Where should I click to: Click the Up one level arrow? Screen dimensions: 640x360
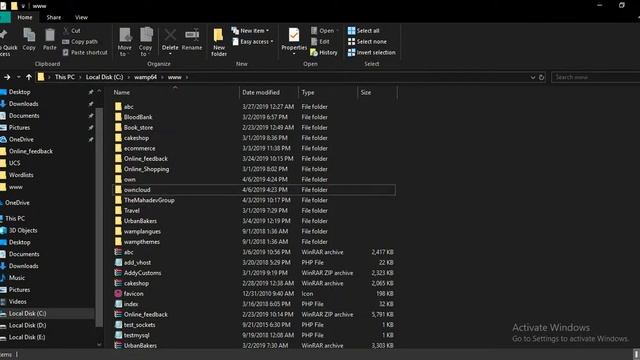coord(29,77)
